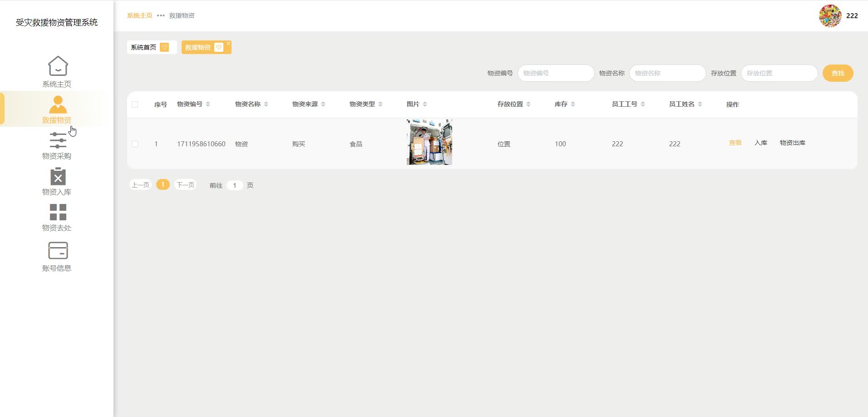
Task: Open the 物资入库 sidebar clipboard icon
Action: (x=58, y=176)
